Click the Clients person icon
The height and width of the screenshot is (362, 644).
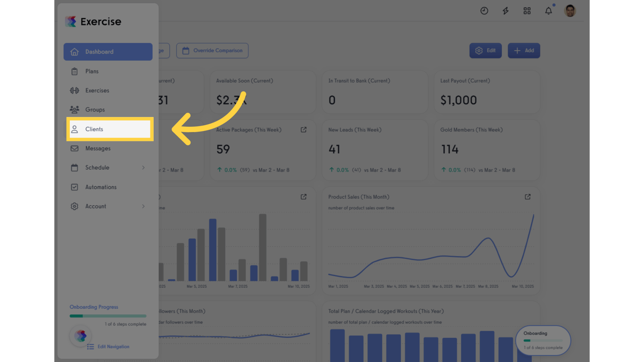click(x=74, y=129)
